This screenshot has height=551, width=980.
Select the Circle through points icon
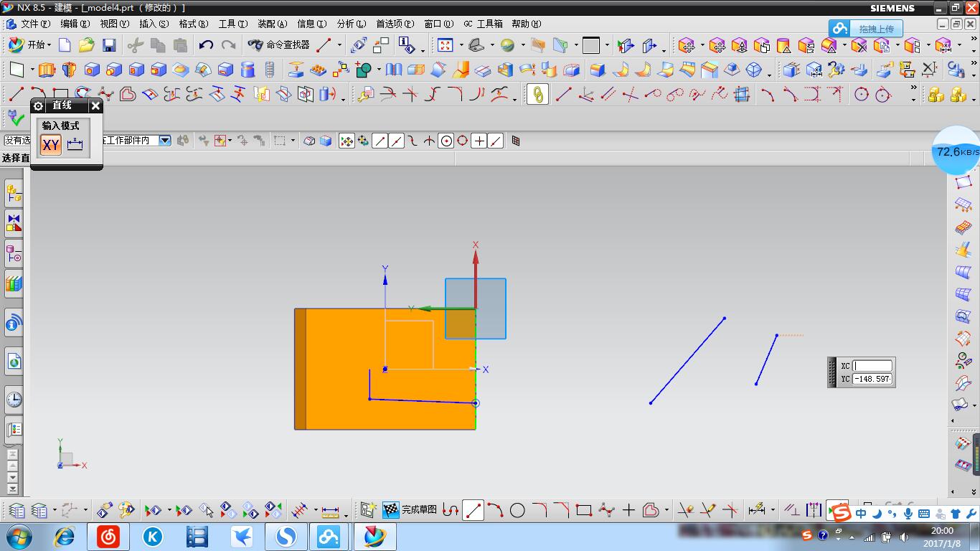(862, 94)
